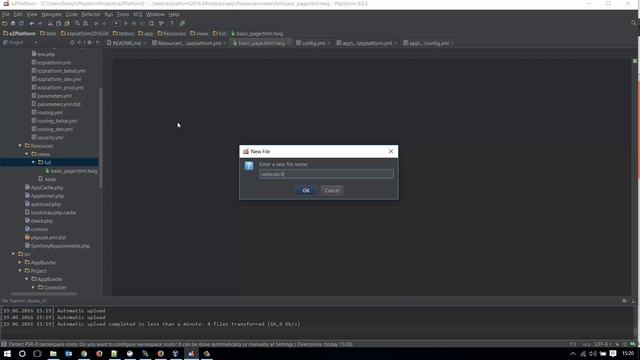The width and height of the screenshot is (640, 360).
Task: Open the Navigate menu
Action: pyautogui.click(x=51, y=14)
